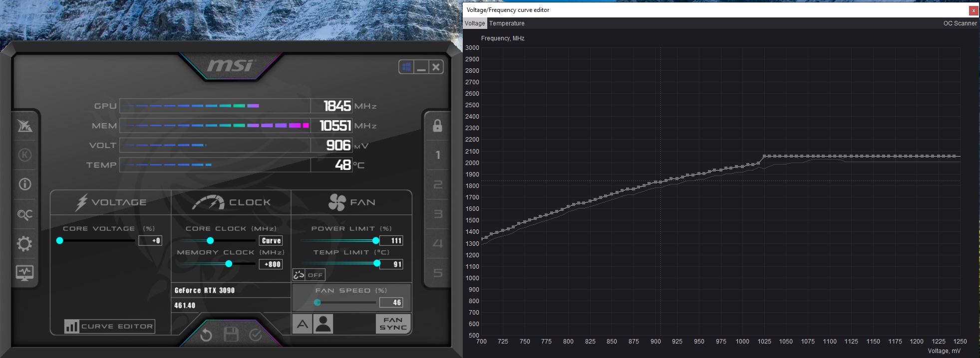The image size is (980, 358).
Task: Click the Windows startup icon
Action: [406, 67]
